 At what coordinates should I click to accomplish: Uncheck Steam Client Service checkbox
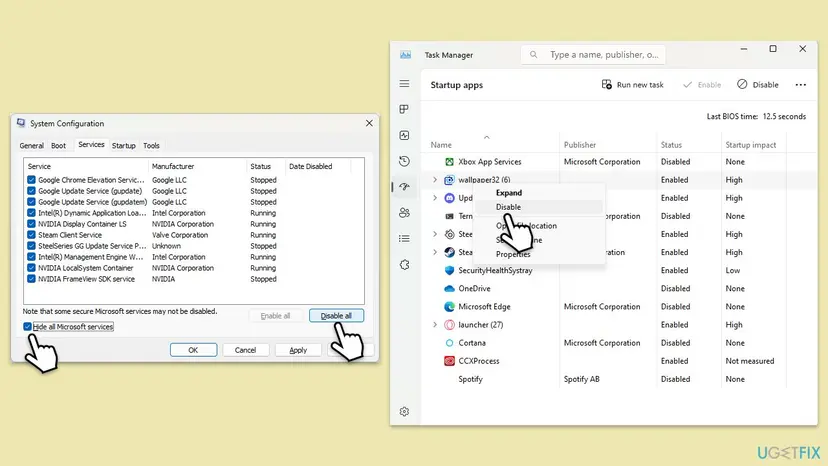(31, 235)
